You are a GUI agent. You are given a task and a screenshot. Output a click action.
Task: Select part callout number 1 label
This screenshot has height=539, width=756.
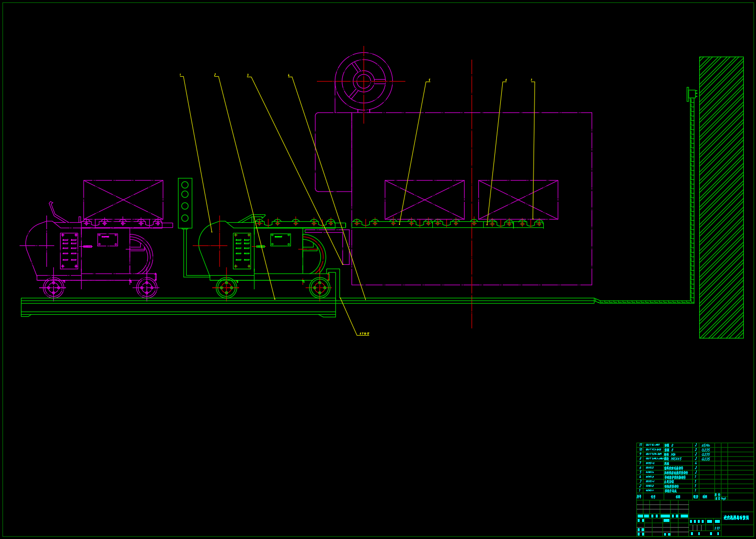pos(180,75)
